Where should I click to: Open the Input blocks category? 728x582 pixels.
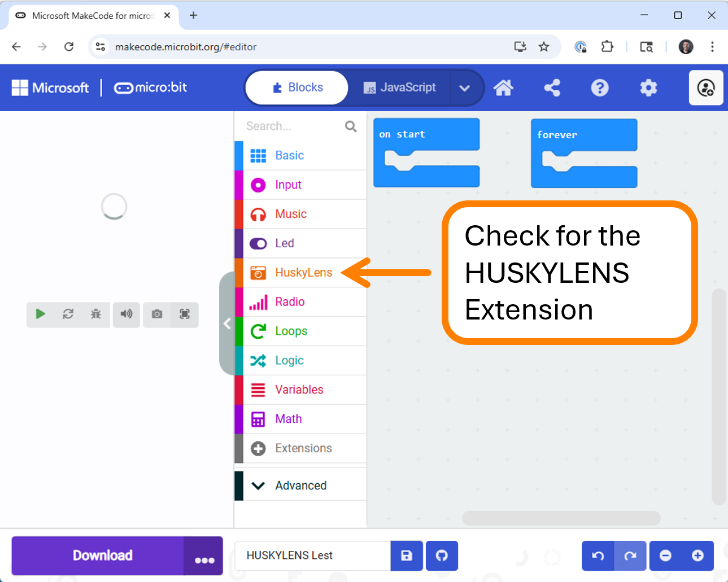coord(300,185)
